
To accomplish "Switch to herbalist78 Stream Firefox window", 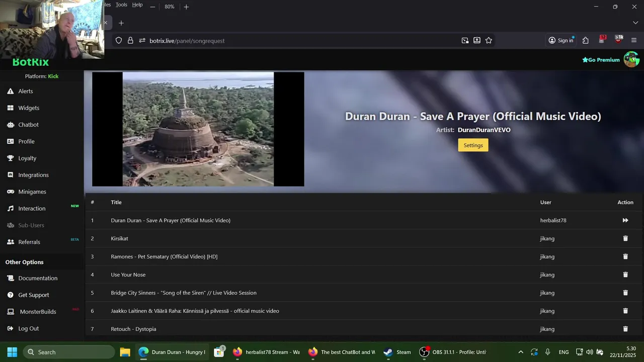I will 266,352.
